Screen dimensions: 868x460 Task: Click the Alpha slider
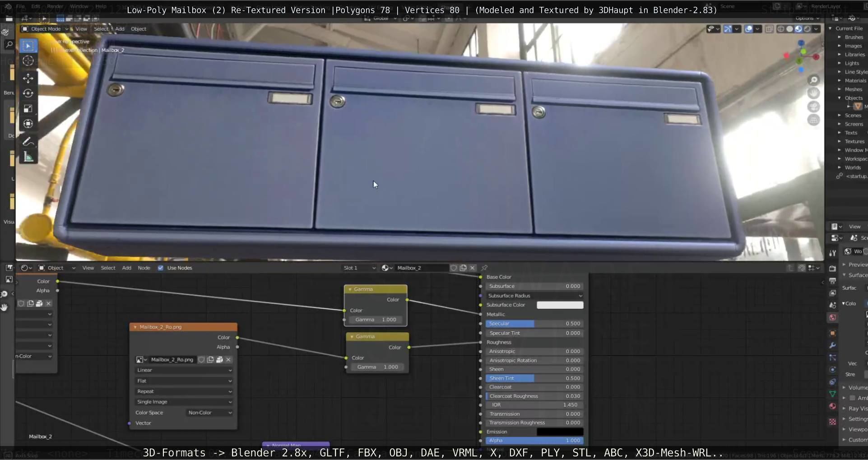[535, 441]
